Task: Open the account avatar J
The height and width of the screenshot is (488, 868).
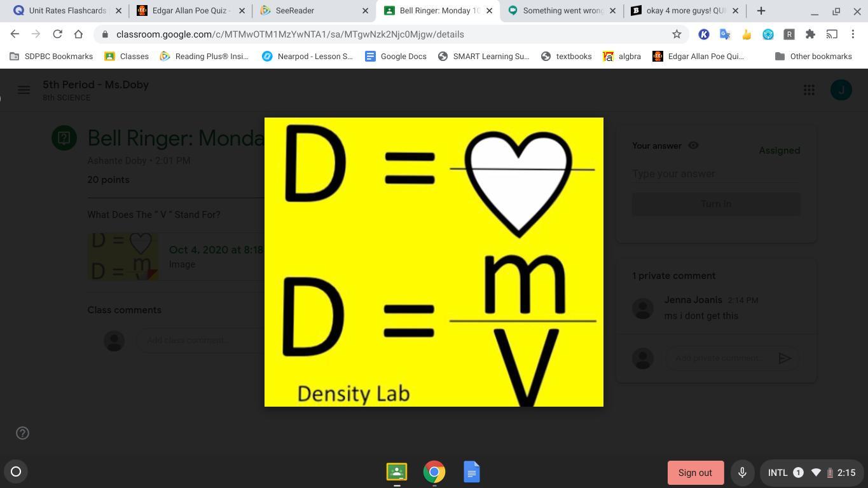Action: click(x=841, y=90)
